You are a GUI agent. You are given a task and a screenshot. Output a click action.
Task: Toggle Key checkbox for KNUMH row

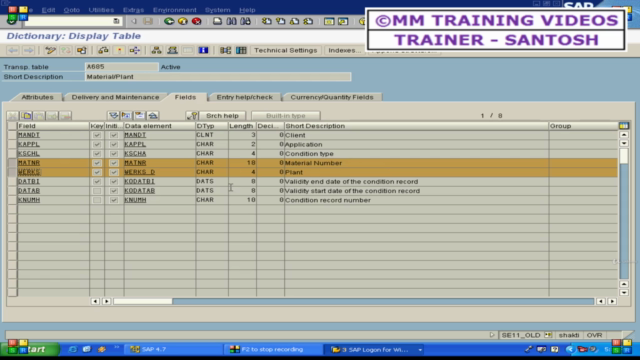point(97,200)
